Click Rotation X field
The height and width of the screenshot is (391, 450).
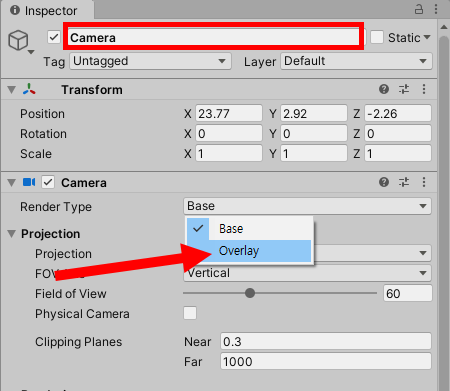tap(229, 134)
